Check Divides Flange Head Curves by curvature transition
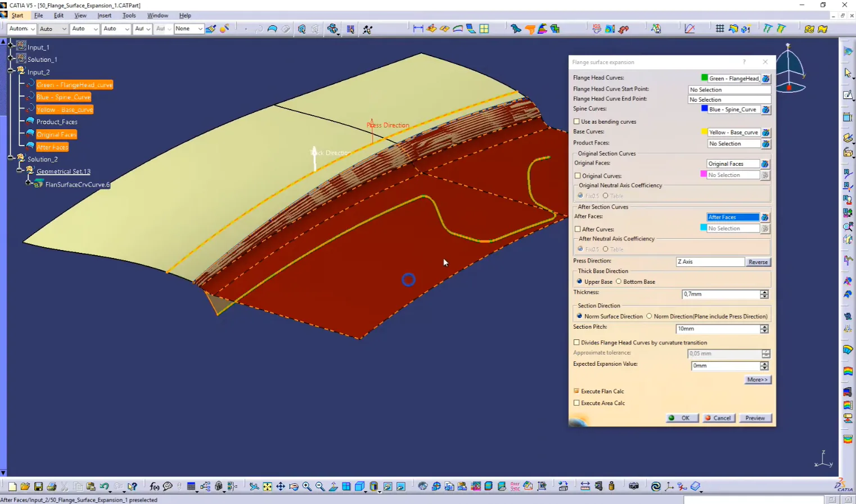 coord(576,342)
